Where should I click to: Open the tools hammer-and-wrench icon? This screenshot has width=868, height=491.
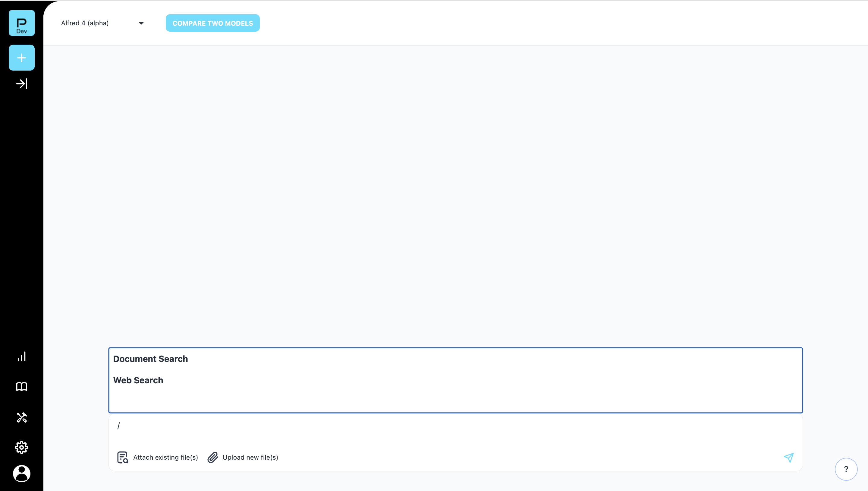tap(22, 417)
